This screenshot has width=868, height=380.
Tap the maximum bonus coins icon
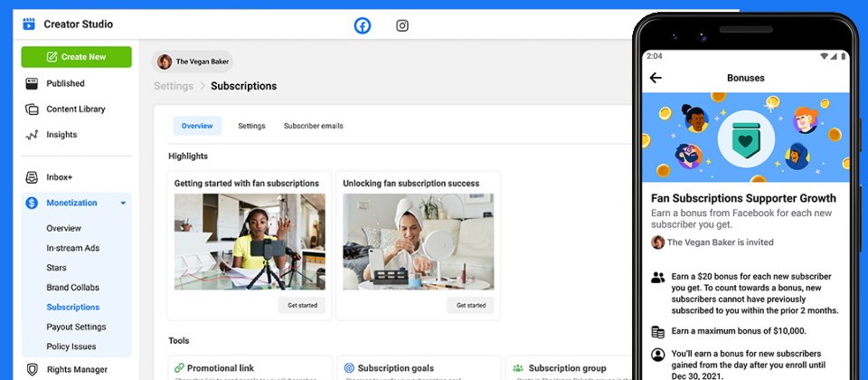[657, 332]
